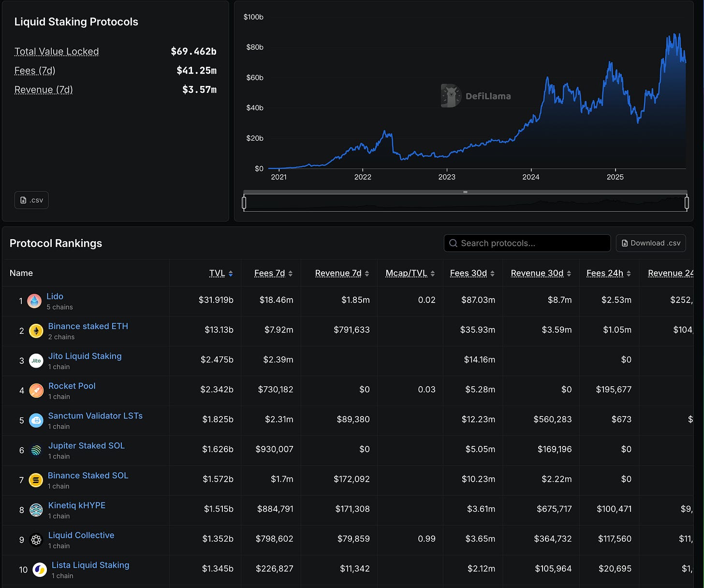
Task: Click the Total Value Locked label
Action: (x=57, y=51)
